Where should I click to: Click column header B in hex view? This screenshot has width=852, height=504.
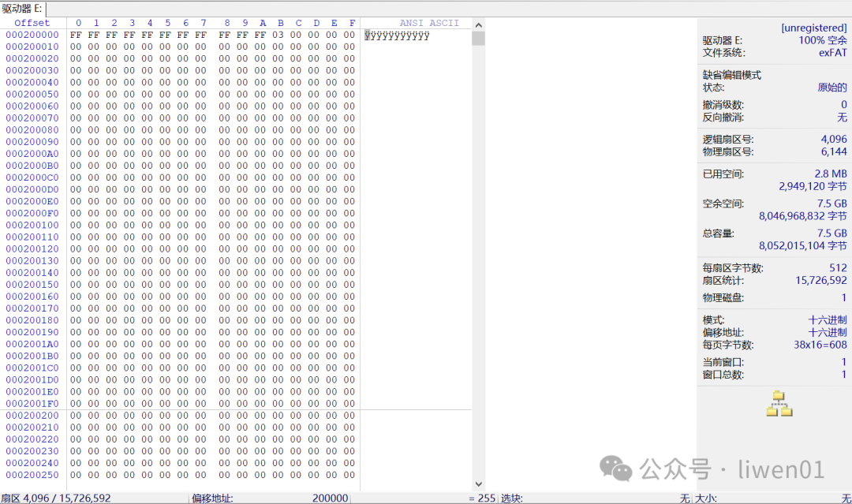tap(280, 23)
